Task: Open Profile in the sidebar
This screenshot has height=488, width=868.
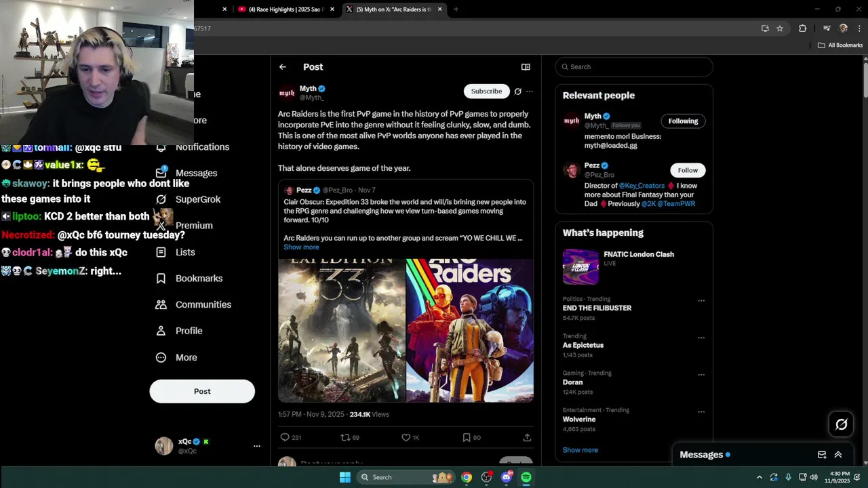Action: click(179, 331)
